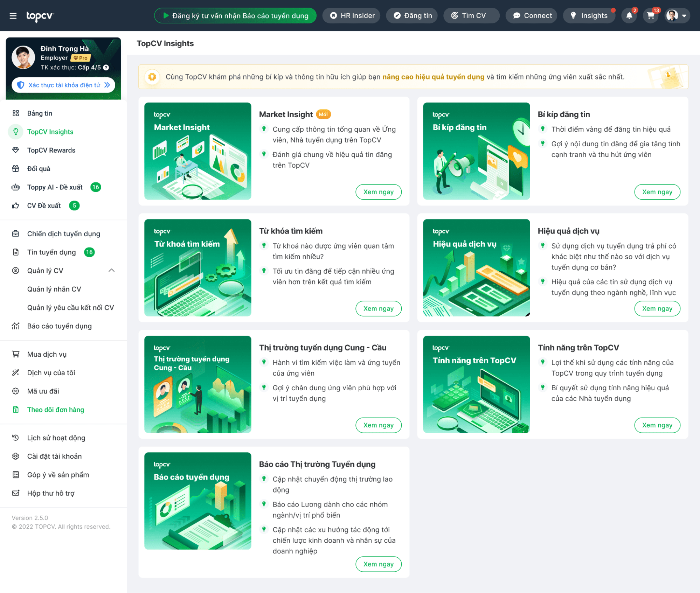The height and width of the screenshot is (593, 700).
Task: Click the Toppy AI badge showing 16
Action: click(x=96, y=187)
